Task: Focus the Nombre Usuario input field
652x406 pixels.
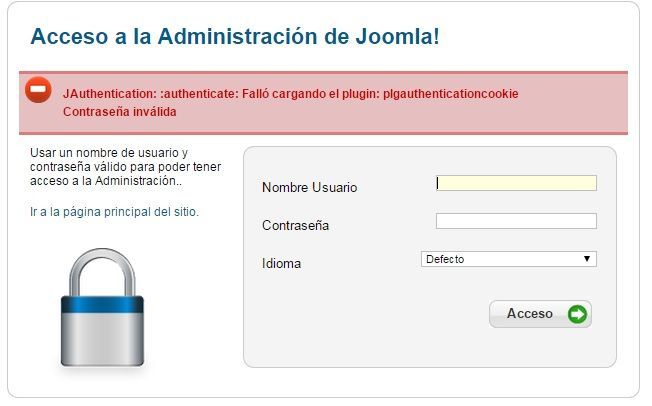Action: (x=516, y=183)
